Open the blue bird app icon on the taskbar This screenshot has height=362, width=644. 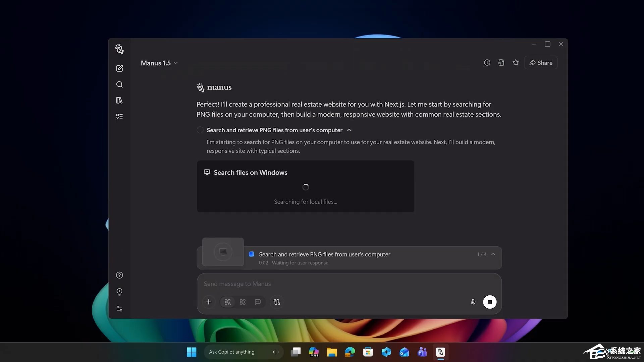click(386, 352)
